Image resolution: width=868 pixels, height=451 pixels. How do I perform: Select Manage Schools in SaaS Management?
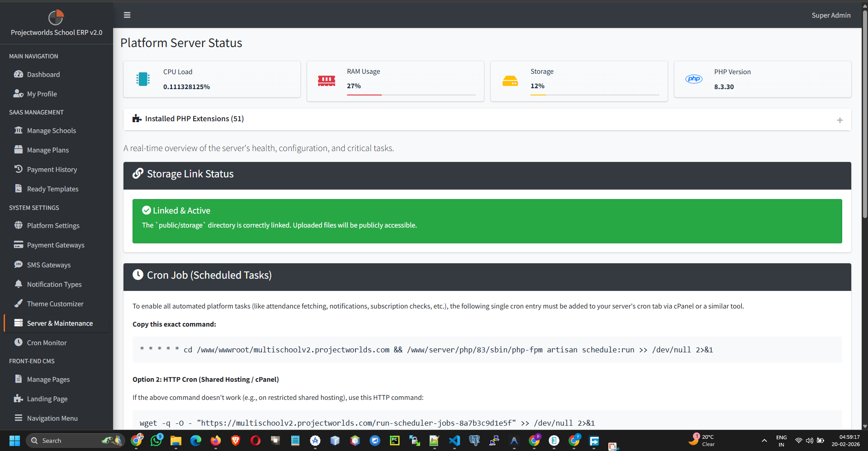pyautogui.click(x=51, y=130)
